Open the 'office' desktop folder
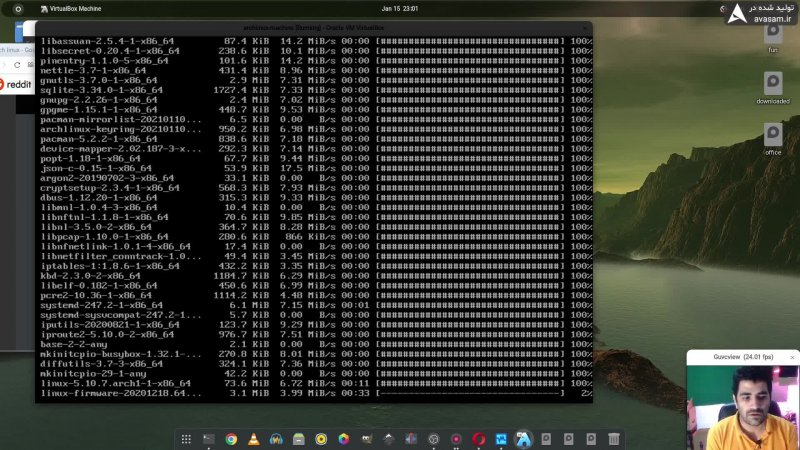 (772, 137)
